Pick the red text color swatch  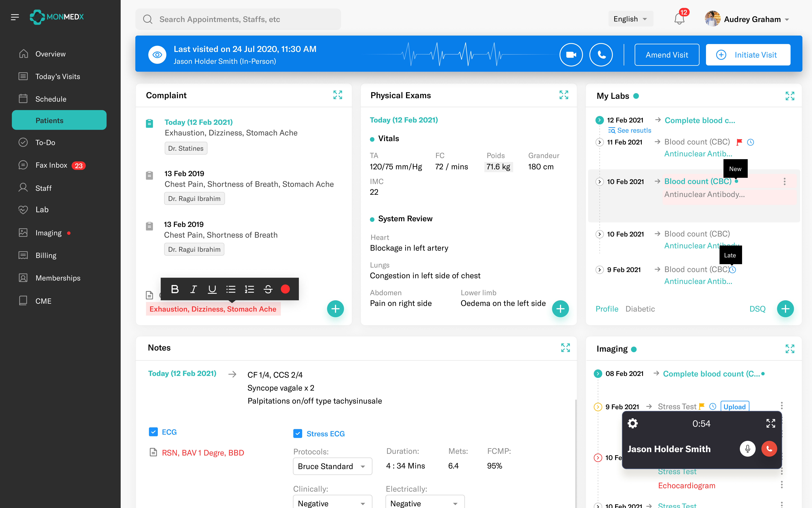(285, 289)
